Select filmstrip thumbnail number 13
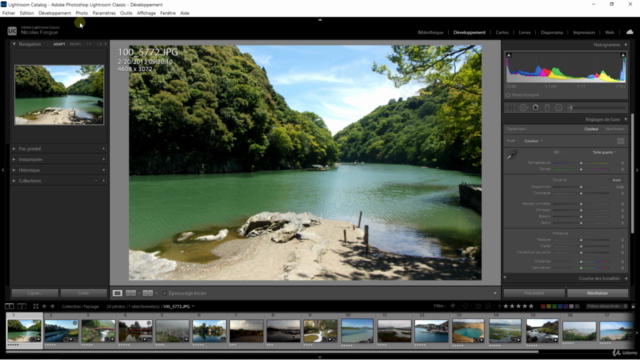The width and height of the screenshot is (640, 360). [468, 331]
